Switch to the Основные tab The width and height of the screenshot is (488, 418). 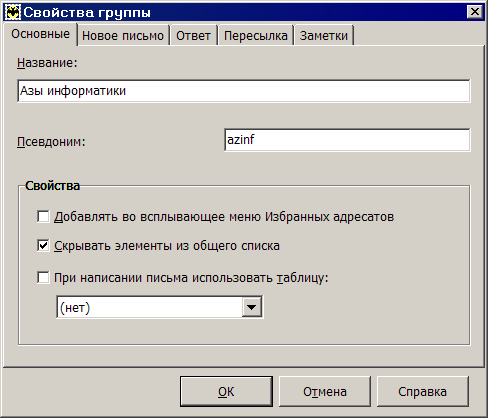pos(40,34)
